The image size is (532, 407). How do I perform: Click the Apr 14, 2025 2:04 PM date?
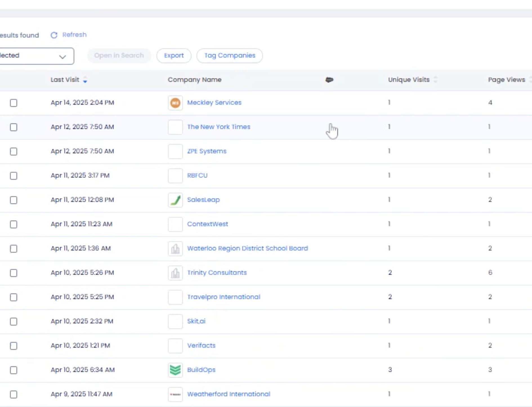click(x=82, y=103)
